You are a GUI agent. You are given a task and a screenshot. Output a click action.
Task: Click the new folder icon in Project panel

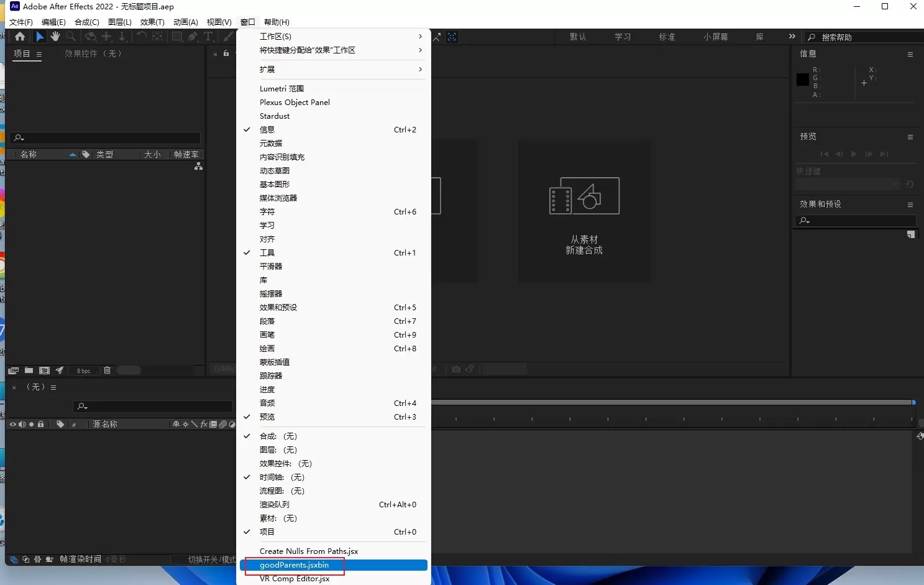pyautogui.click(x=29, y=371)
